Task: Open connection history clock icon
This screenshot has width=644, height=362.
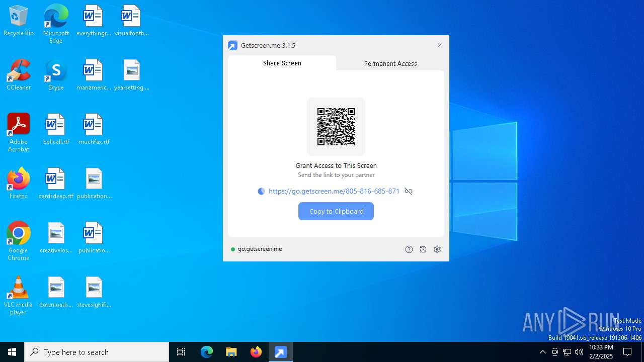Action: coord(423,249)
